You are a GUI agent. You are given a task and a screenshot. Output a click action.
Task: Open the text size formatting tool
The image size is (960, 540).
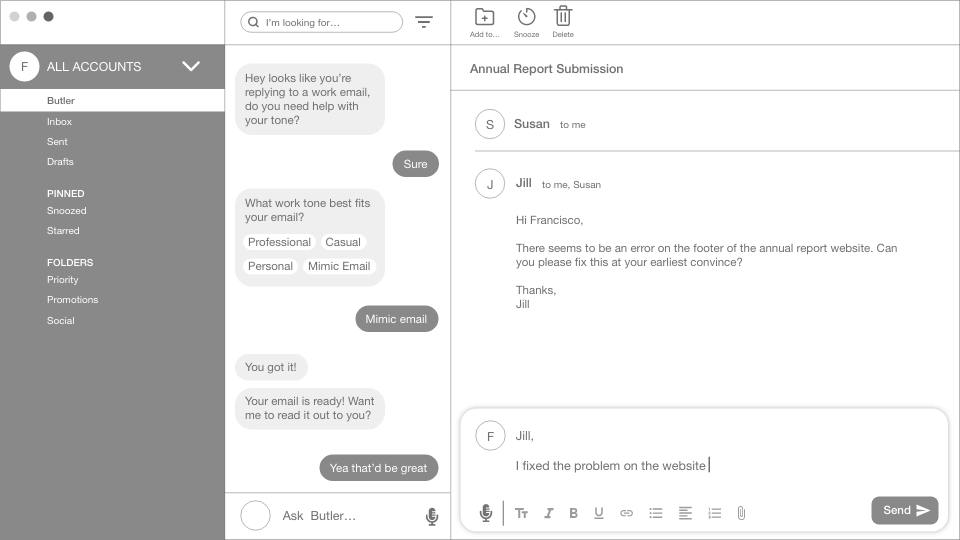point(522,513)
